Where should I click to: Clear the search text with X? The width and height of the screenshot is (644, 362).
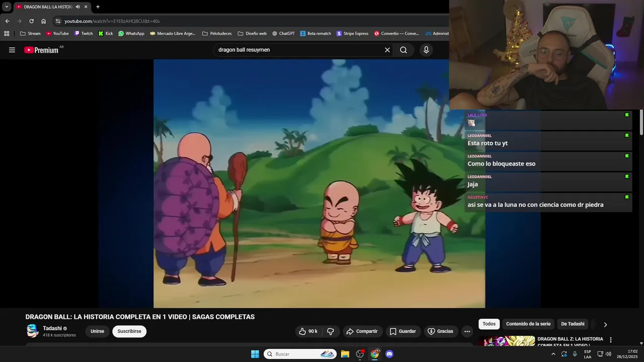coord(387,50)
